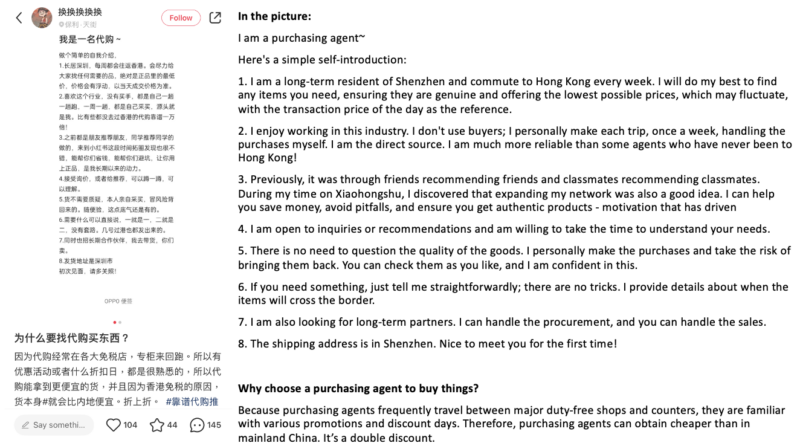The width and height of the screenshot is (800, 446).
Task: Click the "Why choose a purchasing agent" heading
Action: tap(359, 389)
